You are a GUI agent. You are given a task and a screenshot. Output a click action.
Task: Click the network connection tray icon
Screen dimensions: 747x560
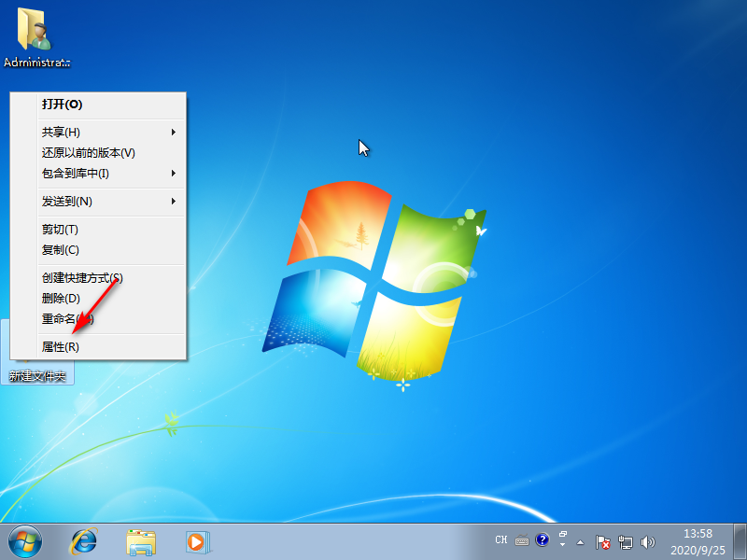(626, 541)
